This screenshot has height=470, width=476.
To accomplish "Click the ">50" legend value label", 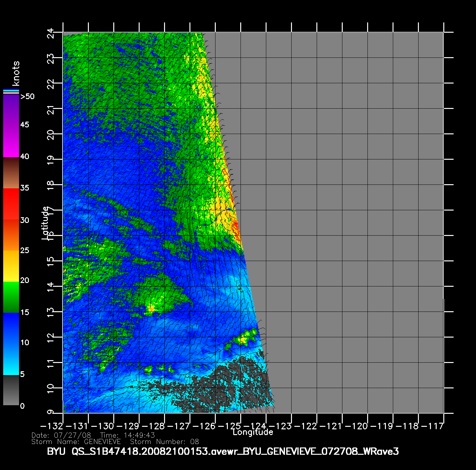I will pos(27,97).
